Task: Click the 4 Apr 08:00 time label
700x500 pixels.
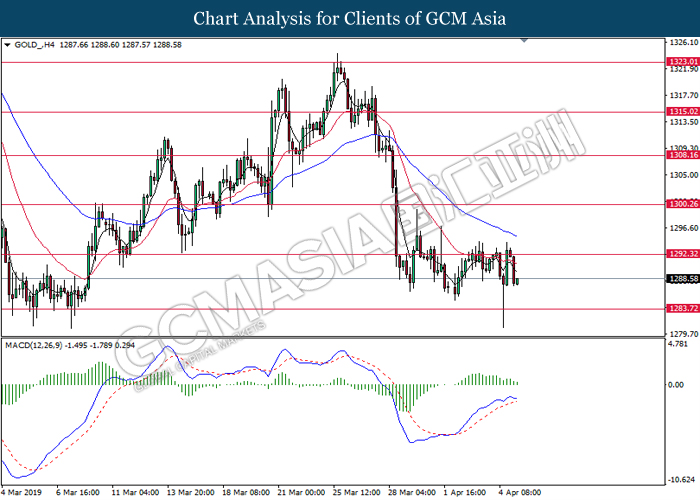Action: pyautogui.click(x=520, y=492)
